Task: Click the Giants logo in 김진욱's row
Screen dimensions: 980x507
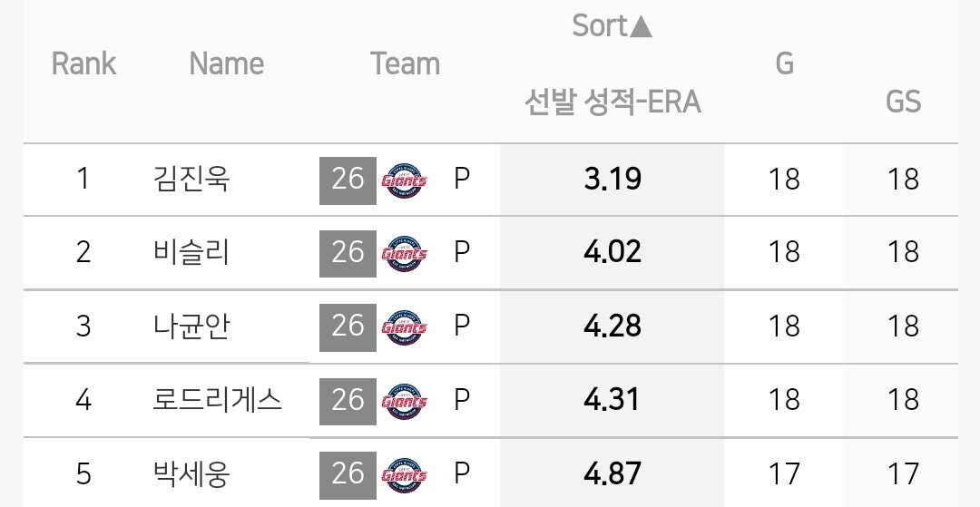Action: pyautogui.click(x=405, y=180)
